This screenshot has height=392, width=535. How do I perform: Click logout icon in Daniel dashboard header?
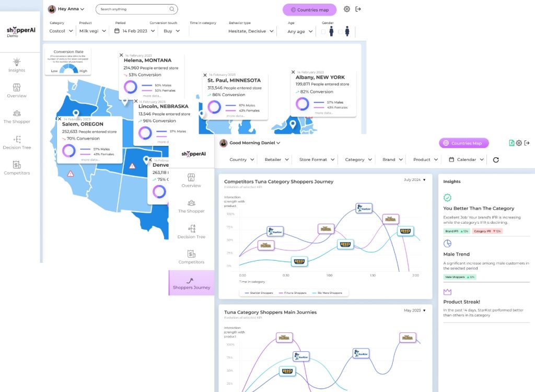(x=527, y=143)
